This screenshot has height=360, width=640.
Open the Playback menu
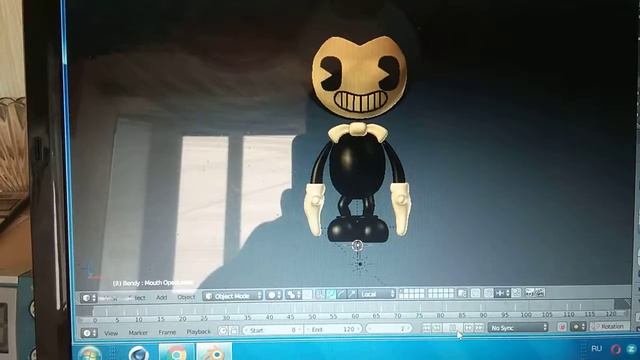(198, 332)
